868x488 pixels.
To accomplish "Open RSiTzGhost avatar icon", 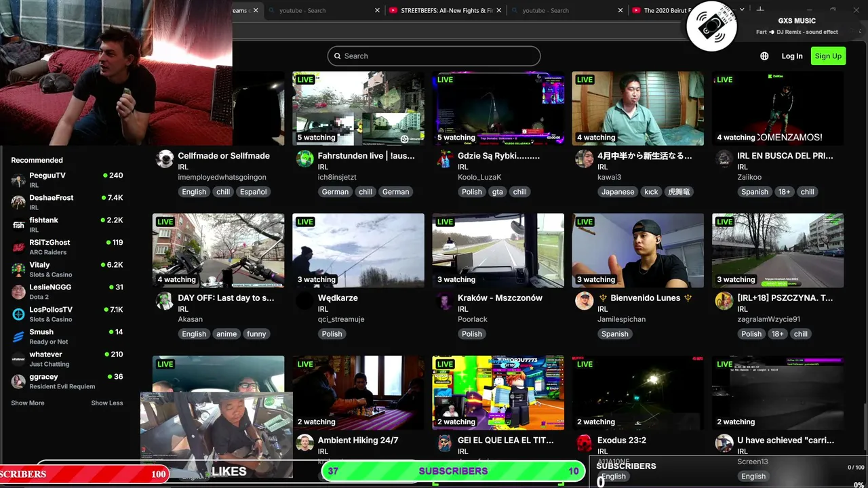I will [x=18, y=247].
